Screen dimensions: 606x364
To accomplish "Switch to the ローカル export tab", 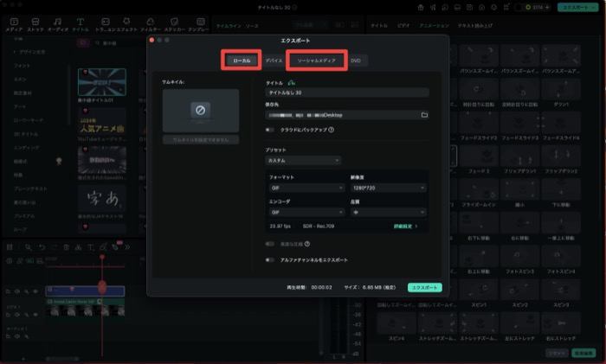I will (x=242, y=61).
